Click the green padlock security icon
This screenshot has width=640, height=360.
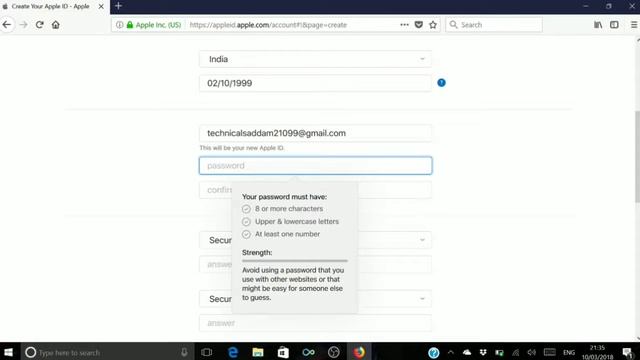coord(130,25)
